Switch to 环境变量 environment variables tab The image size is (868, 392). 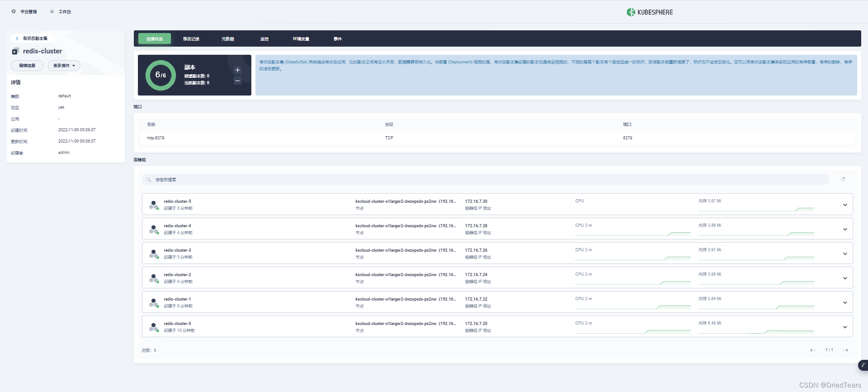[x=301, y=39]
